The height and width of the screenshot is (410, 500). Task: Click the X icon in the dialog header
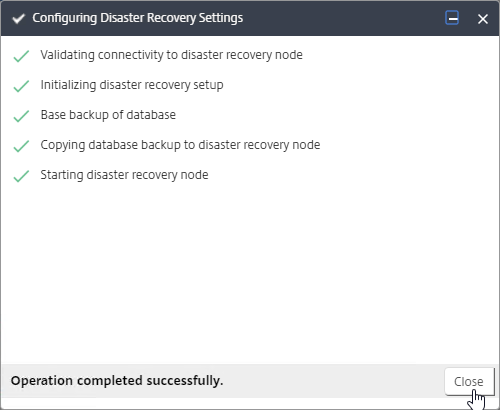pyautogui.click(x=483, y=19)
